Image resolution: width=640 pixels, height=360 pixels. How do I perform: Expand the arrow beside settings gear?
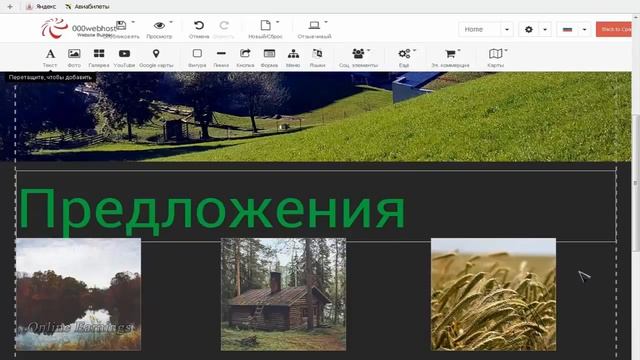tap(545, 29)
